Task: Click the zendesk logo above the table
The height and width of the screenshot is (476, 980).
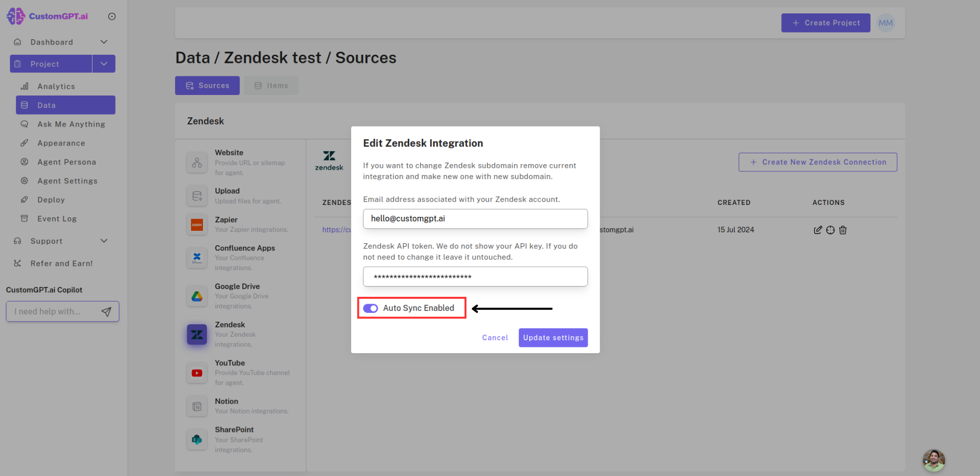Action: click(x=329, y=161)
